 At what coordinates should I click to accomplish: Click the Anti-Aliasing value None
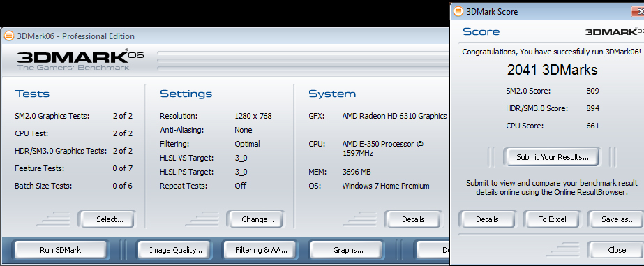point(243,130)
